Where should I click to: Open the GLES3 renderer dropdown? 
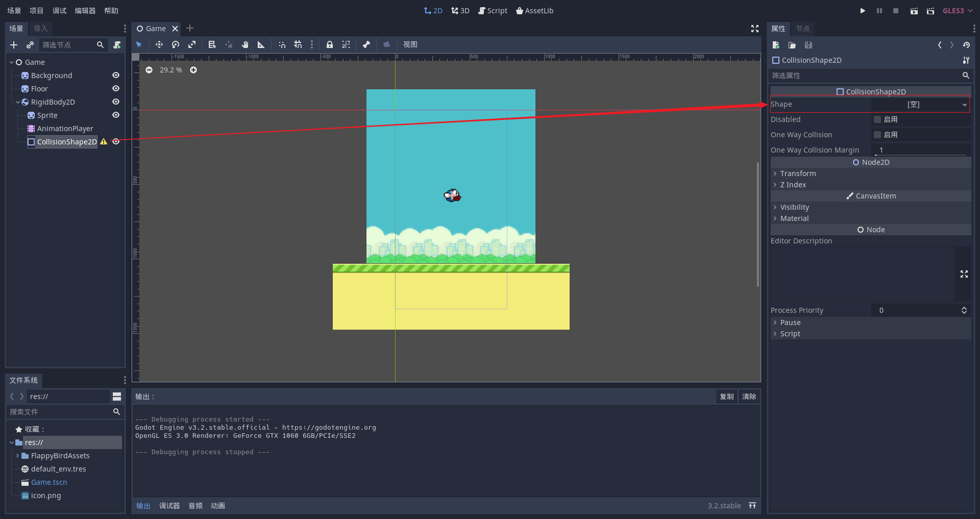[x=958, y=11]
